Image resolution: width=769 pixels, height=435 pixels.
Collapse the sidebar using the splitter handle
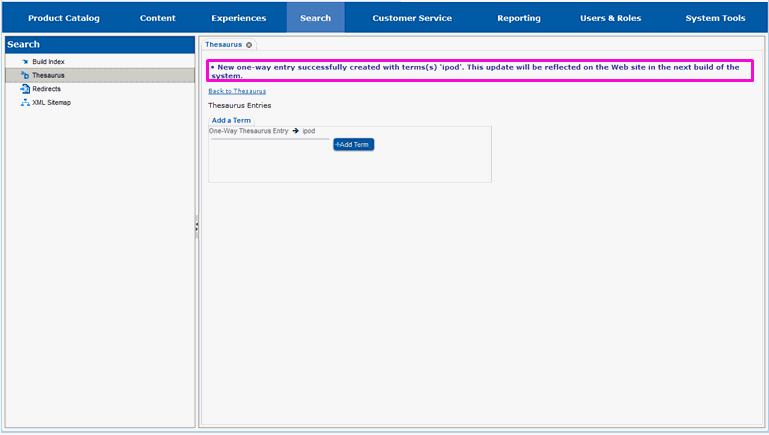[x=197, y=227]
